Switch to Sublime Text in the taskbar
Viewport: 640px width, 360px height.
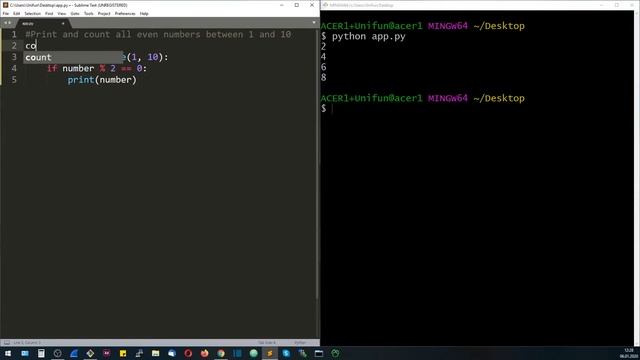coord(270,353)
